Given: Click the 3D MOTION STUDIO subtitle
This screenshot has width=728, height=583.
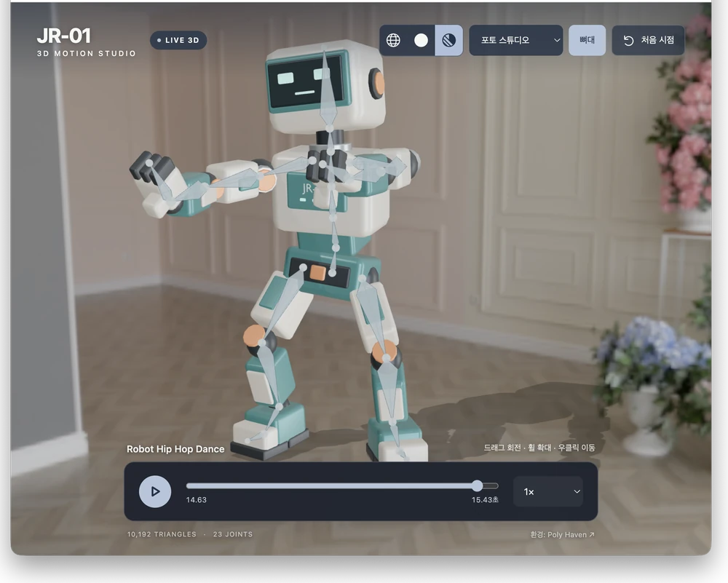Looking at the screenshot, I should click(87, 53).
